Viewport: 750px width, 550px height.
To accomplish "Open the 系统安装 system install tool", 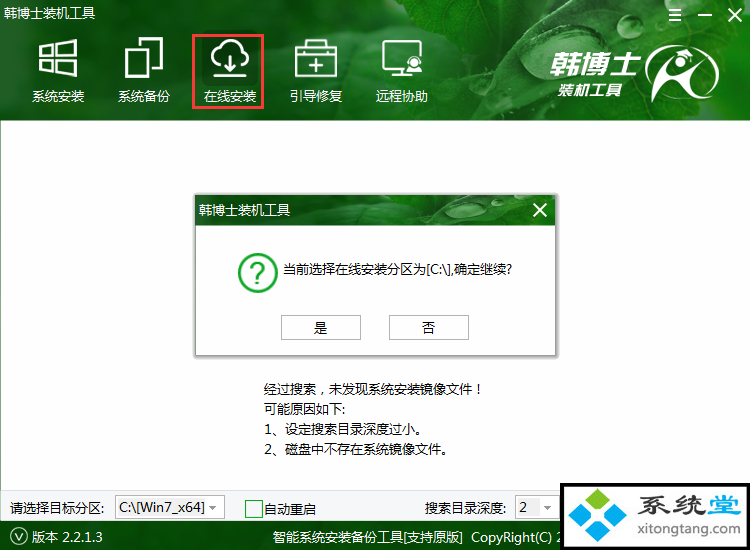I will click(x=58, y=71).
